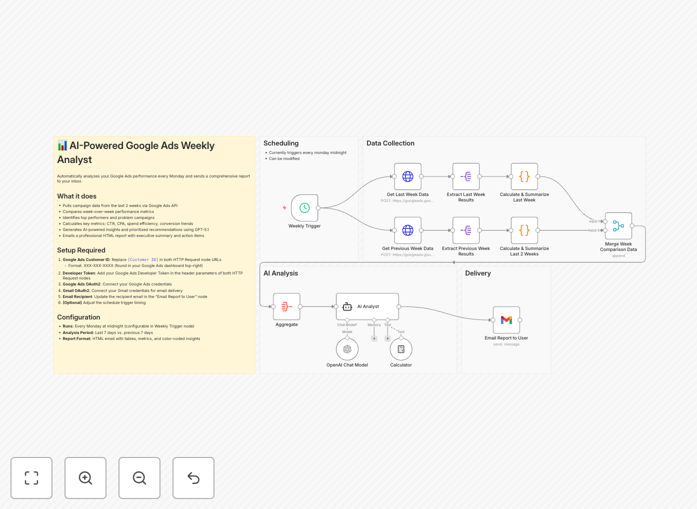Add a Memory sub-node via plus connector

click(x=374, y=339)
